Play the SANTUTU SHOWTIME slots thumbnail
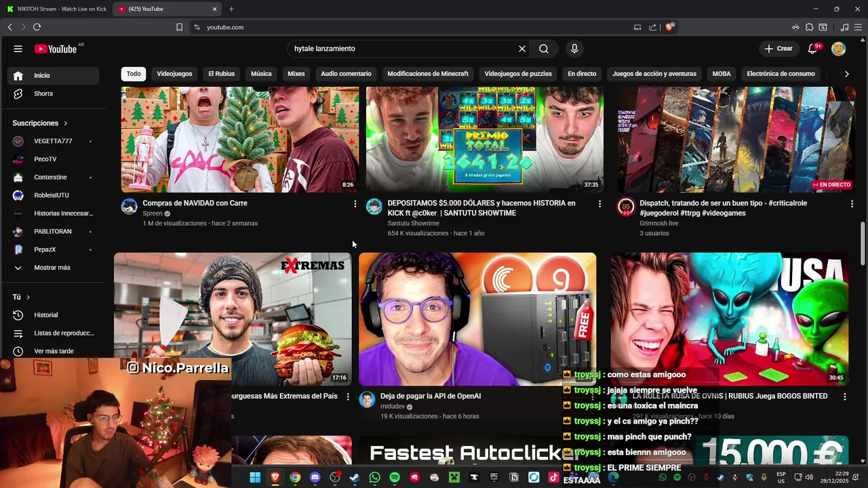 pos(485,140)
